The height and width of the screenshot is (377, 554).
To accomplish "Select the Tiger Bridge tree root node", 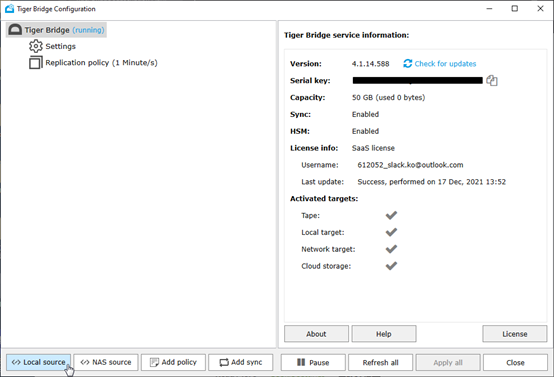I will 57,30.
